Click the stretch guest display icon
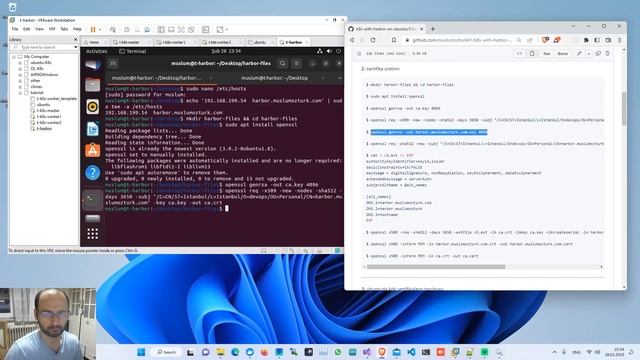 [220, 29]
